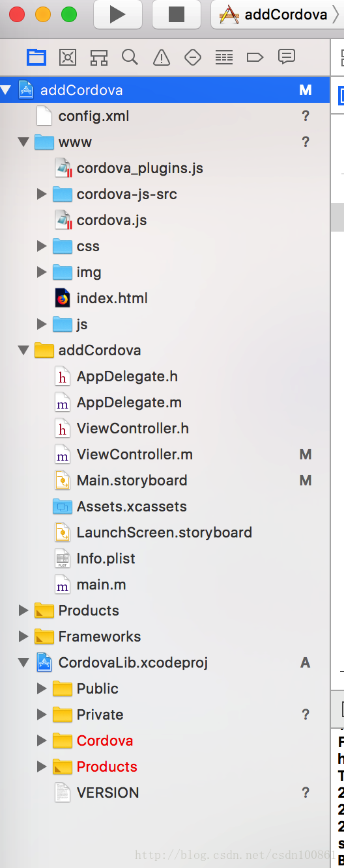Collapse the CordovaLib.xcodeproj disclosure triangle
The width and height of the screenshot is (344, 868).
tap(23, 662)
